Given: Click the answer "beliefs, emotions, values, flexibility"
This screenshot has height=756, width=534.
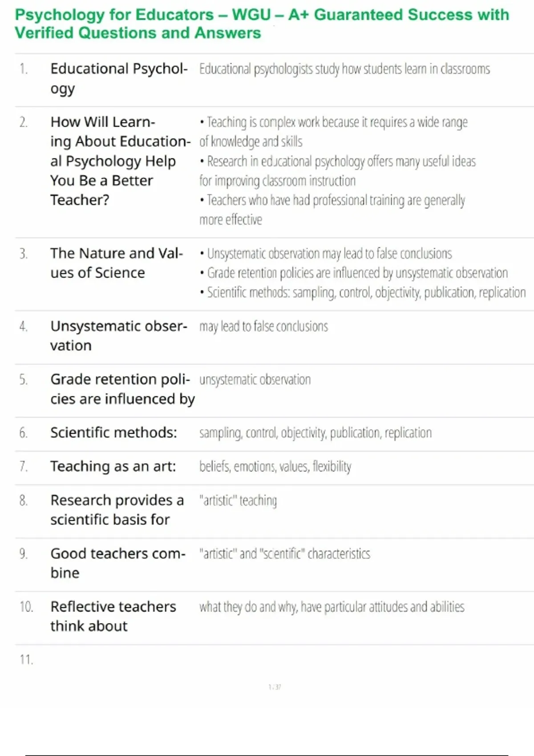Looking at the screenshot, I should [x=275, y=466].
